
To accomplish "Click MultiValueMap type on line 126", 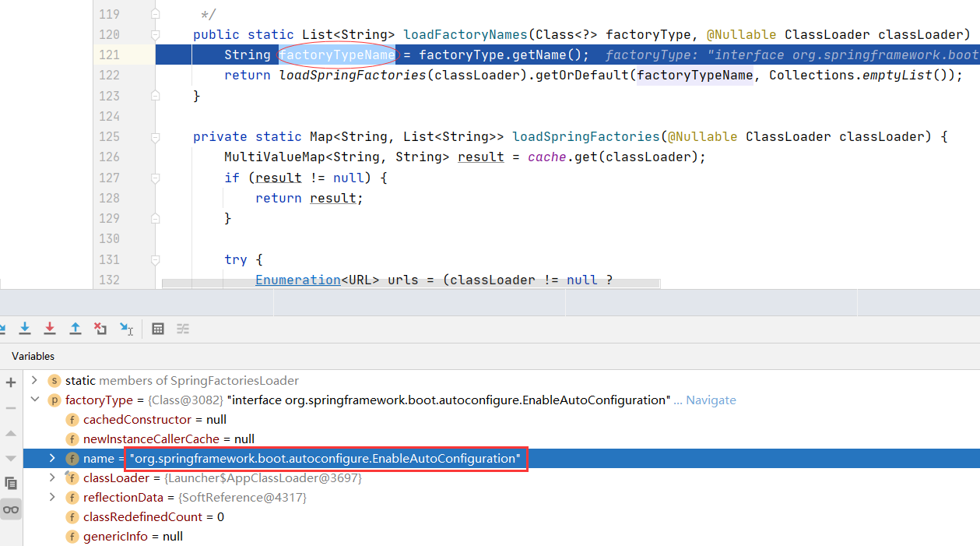I will (x=275, y=157).
